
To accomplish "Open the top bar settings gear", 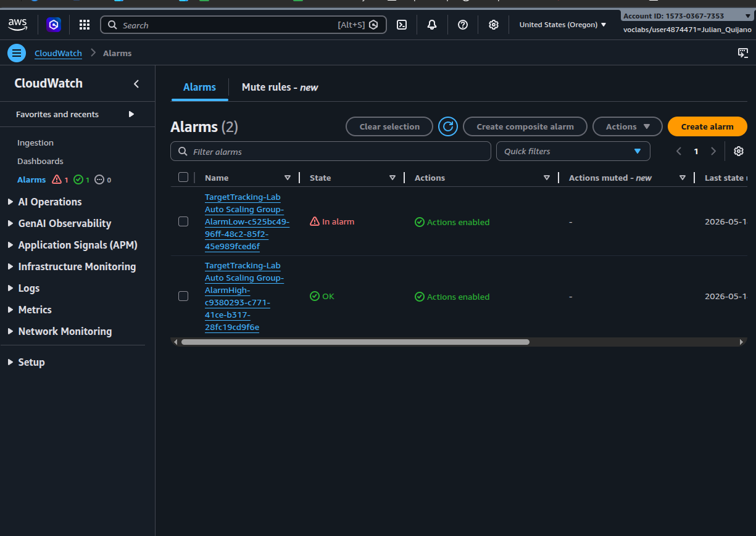I will tap(494, 25).
